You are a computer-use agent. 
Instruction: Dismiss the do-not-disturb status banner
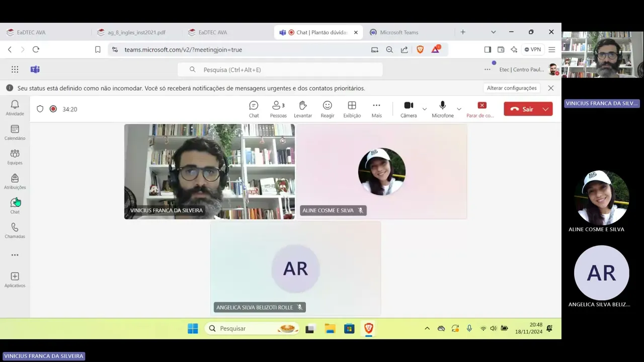pos(551,88)
